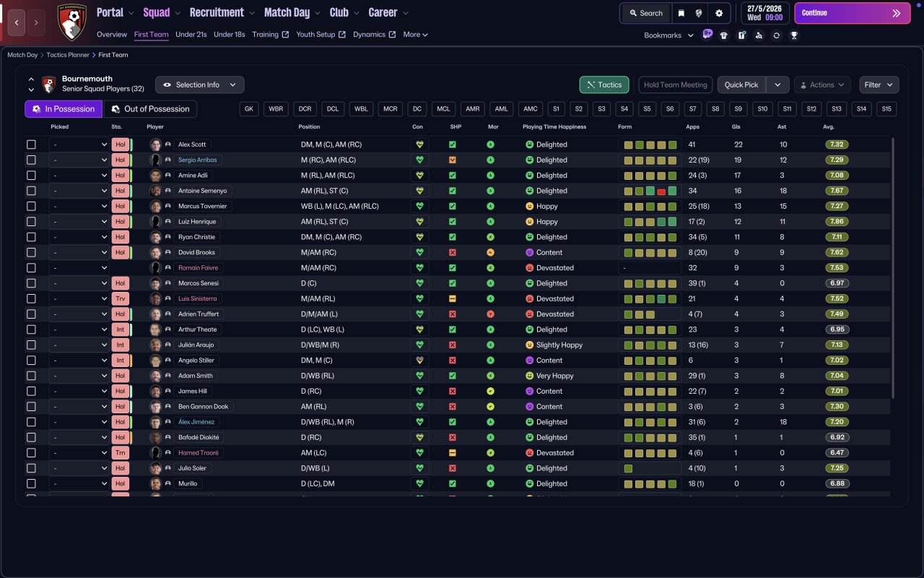The image size is (924, 578).
Task: Tick the checkbox for Adam Smith
Action: click(x=31, y=376)
